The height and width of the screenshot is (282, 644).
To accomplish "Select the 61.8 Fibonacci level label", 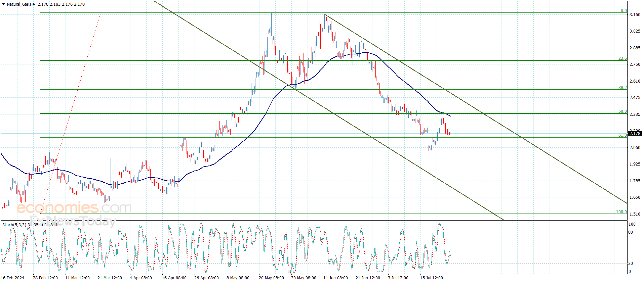I will [622, 135].
